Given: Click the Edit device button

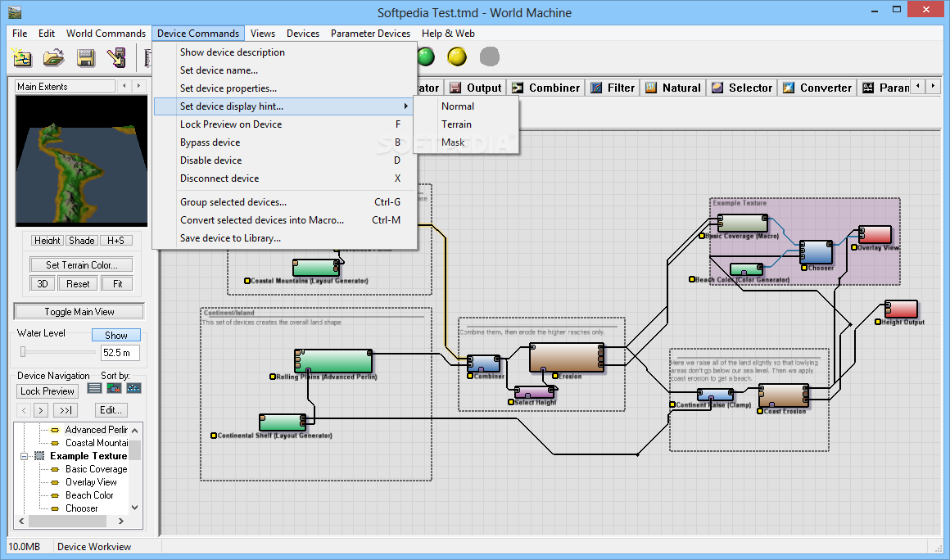Looking at the screenshot, I should pyautogui.click(x=111, y=410).
